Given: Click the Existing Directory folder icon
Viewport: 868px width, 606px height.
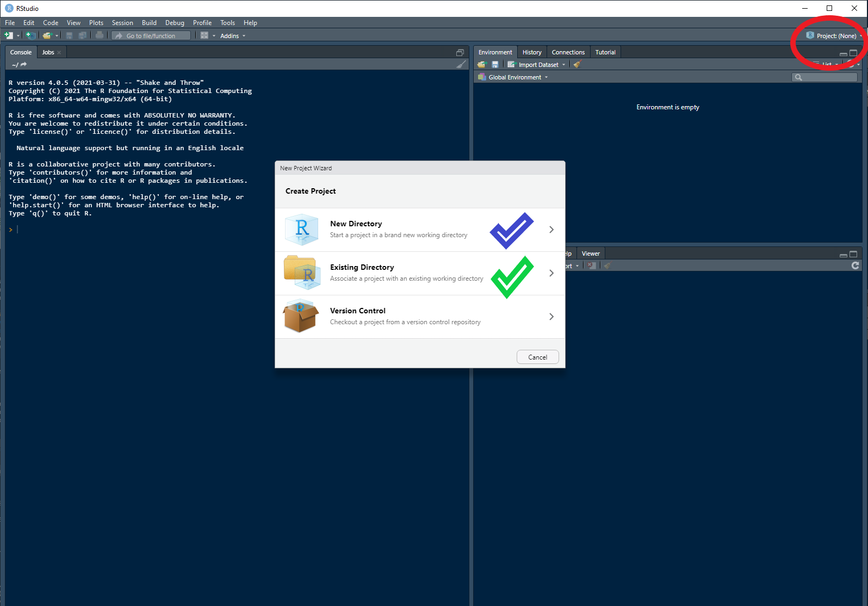Looking at the screenshot, I should click(x=301, y=273).
